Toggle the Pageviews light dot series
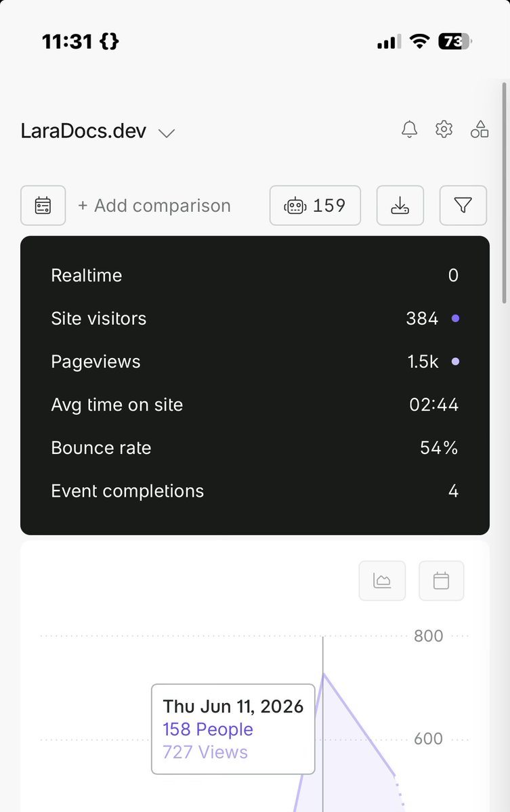510x812 pixels. 455,361
